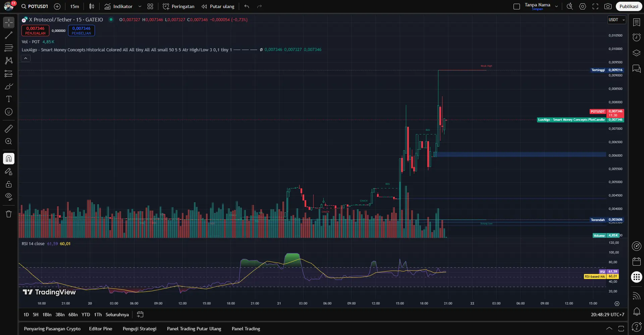Open the price scale settings gear

click(617, 303)
